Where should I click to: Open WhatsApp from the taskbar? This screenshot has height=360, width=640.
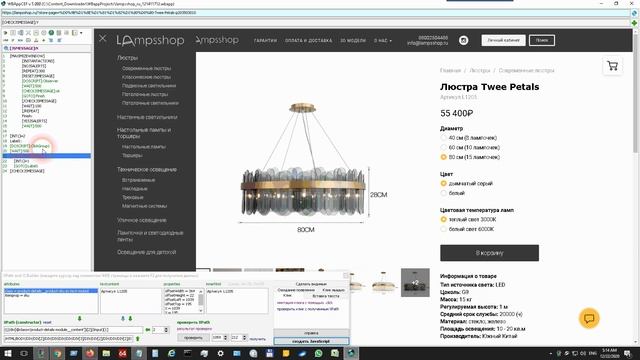click(x=318, y=353)
